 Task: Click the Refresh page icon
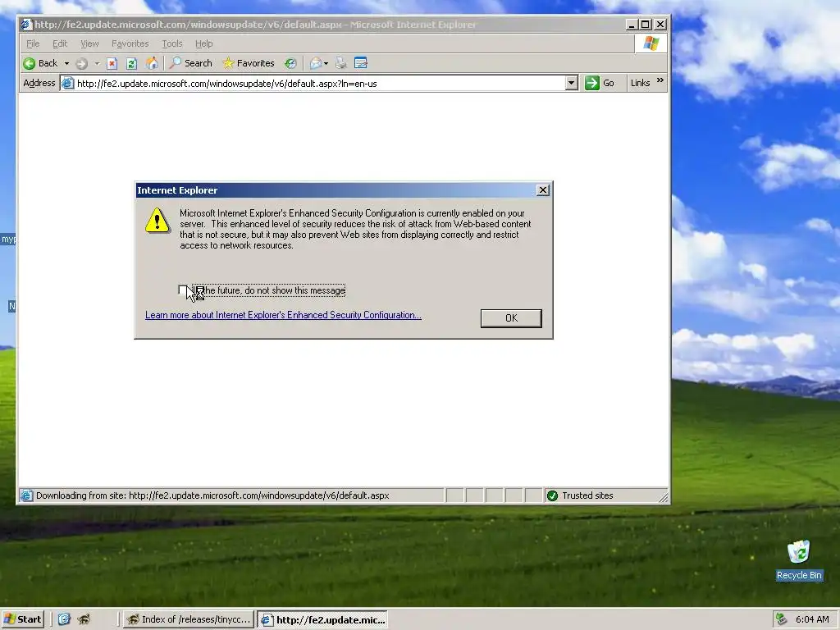132,64
